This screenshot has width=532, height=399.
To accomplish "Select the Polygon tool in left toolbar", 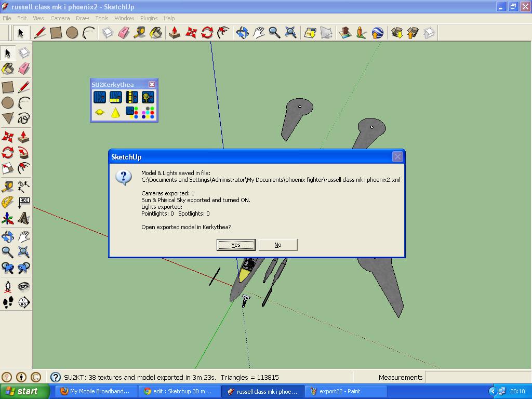I will (7, 118).
